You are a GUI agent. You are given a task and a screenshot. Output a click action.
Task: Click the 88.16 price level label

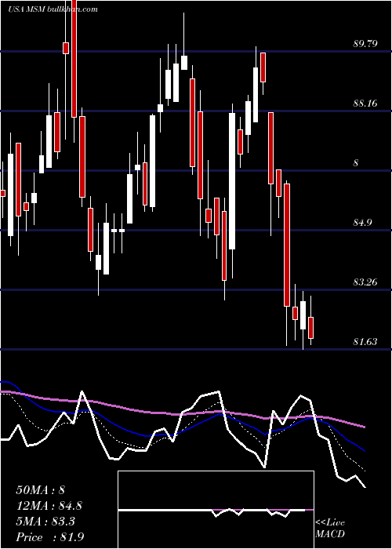(x=365, y=104)
